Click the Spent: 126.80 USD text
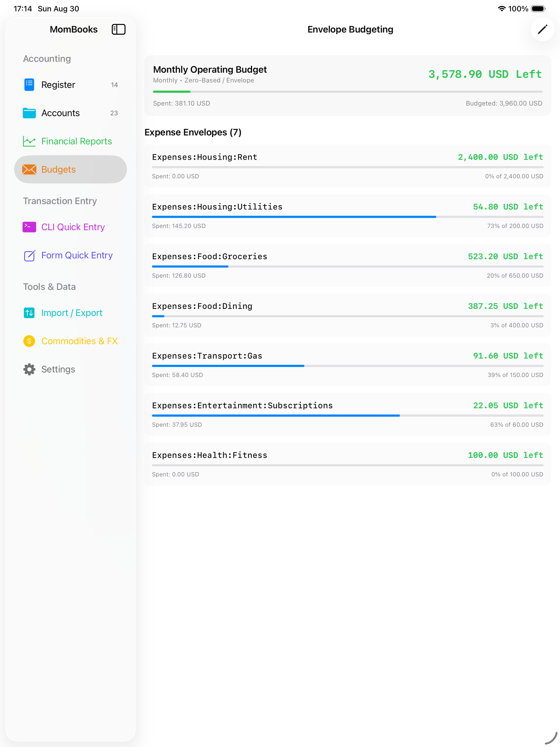Screen dimensions: 560x747 [178, 276]
